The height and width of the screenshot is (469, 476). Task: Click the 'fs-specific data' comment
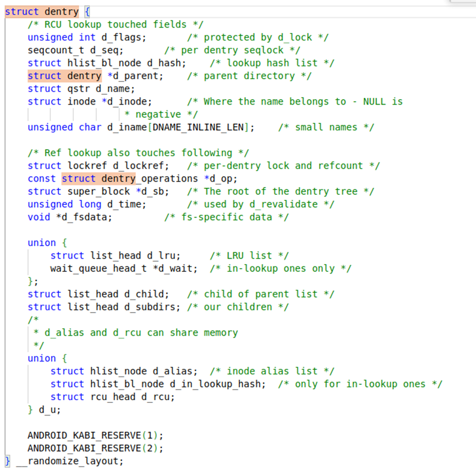pos(227,217)
